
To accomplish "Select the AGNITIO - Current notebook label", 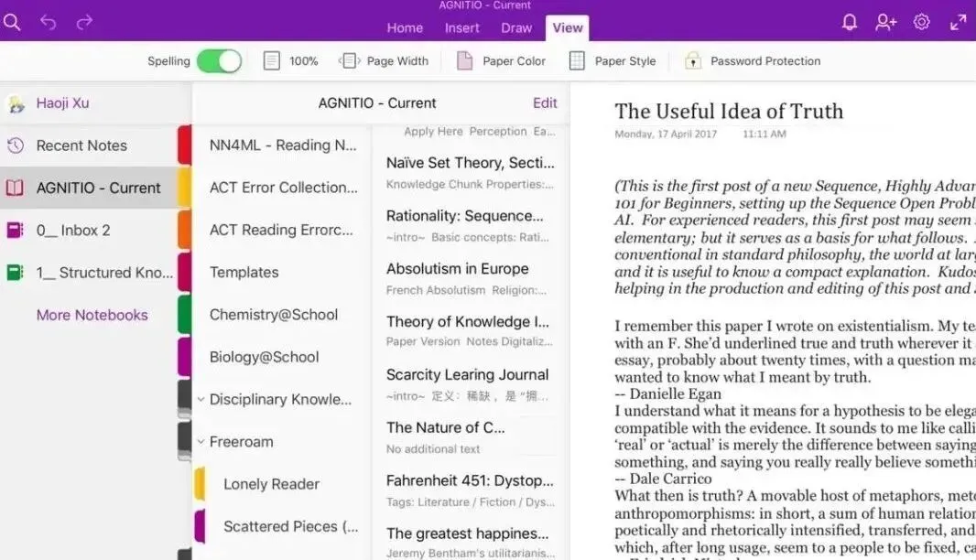I will pos(98,188).
